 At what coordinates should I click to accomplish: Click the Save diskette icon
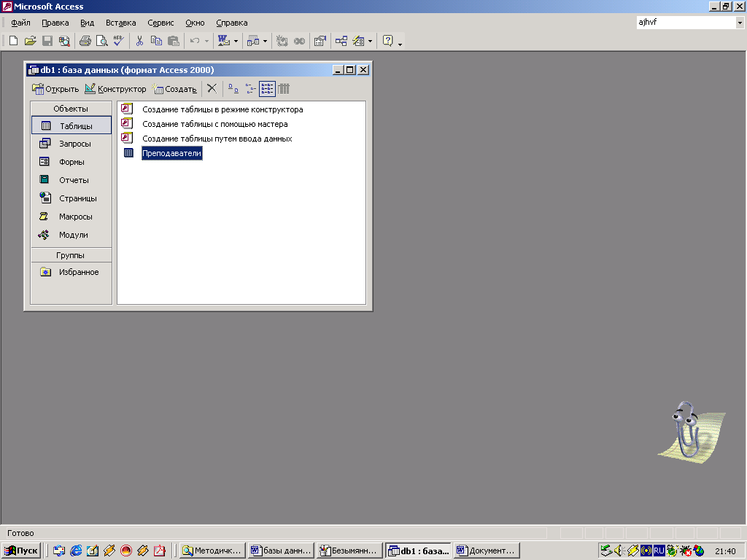[47, 41]
